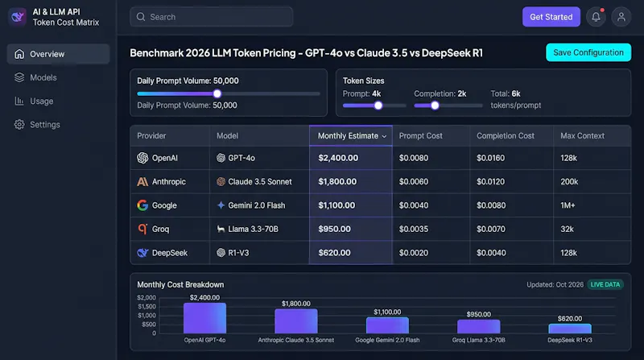Image resolution: width=644 pixels, height=360 pixels.
Task: Click the Settings gear icon
Action: click(19, 125)
